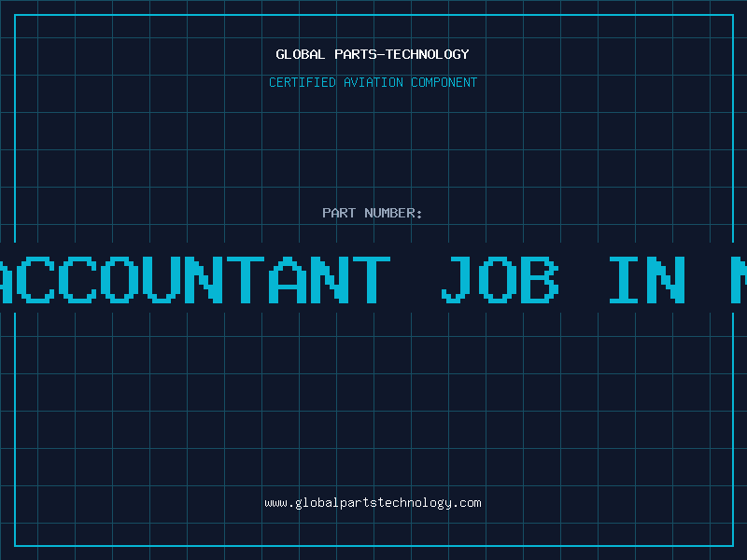Click the word CERTIFIED in subtitle
This screenshot has width=747, height=560.
303,82
